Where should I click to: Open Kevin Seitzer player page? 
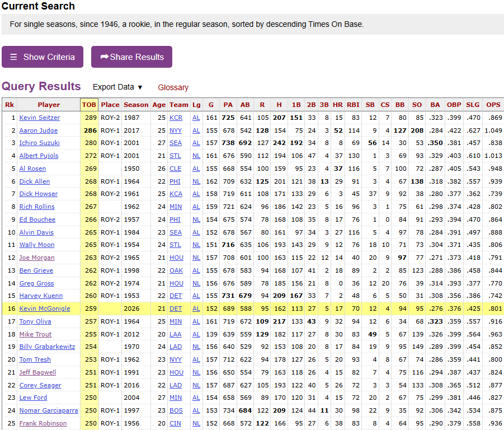click(40, 118)
